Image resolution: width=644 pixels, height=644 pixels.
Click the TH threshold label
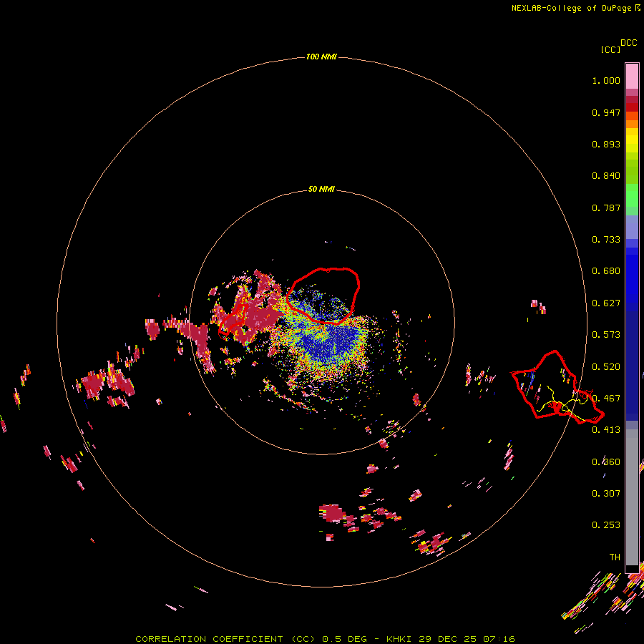click(x=615, y=557)
